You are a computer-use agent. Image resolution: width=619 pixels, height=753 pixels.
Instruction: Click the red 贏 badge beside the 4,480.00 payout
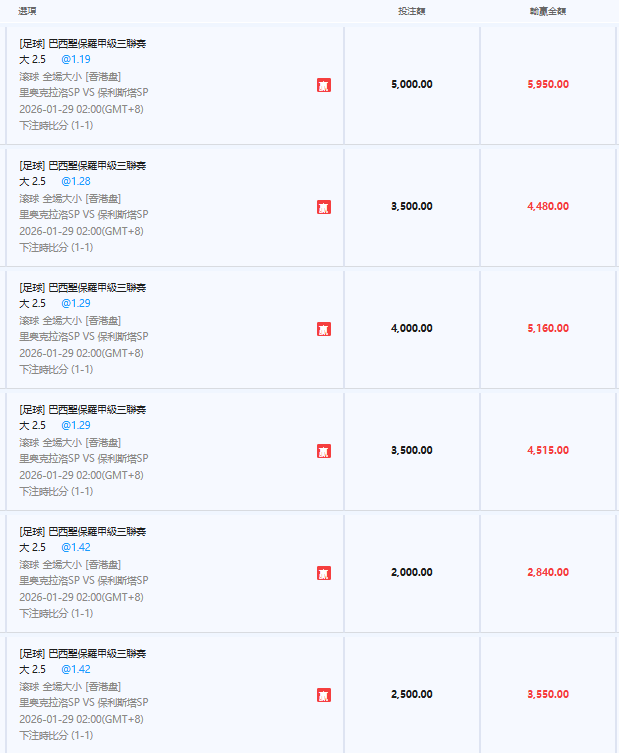click(x=324, y=207)
